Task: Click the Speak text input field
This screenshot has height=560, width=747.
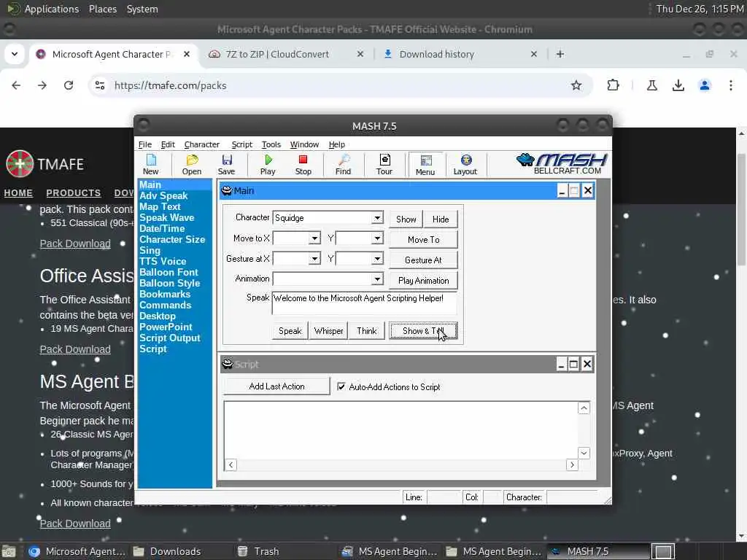Action: 365,303
